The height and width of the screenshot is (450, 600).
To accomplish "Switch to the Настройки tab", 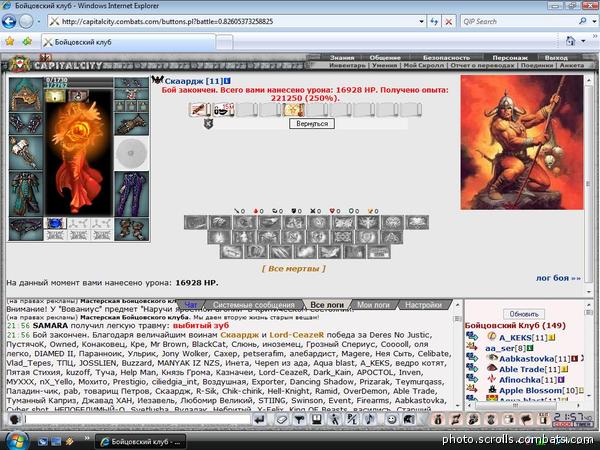I will [x=423, y=305].
